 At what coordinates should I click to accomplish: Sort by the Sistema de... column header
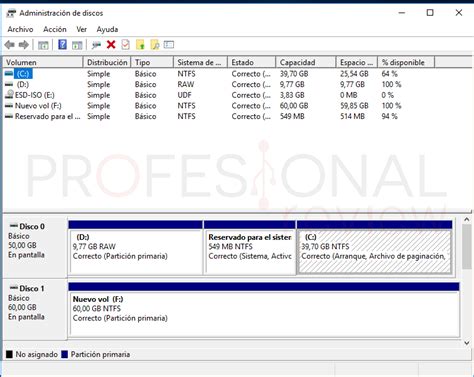pos(200,62)
